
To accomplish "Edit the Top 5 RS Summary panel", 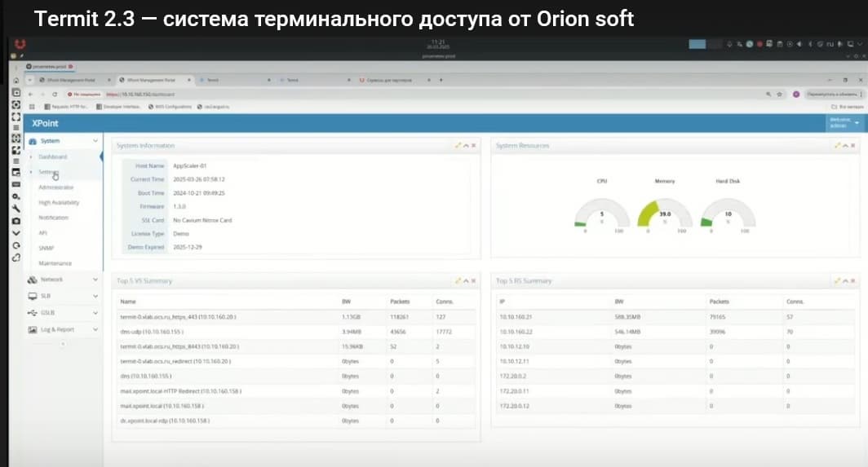I will tap(837, 280).
